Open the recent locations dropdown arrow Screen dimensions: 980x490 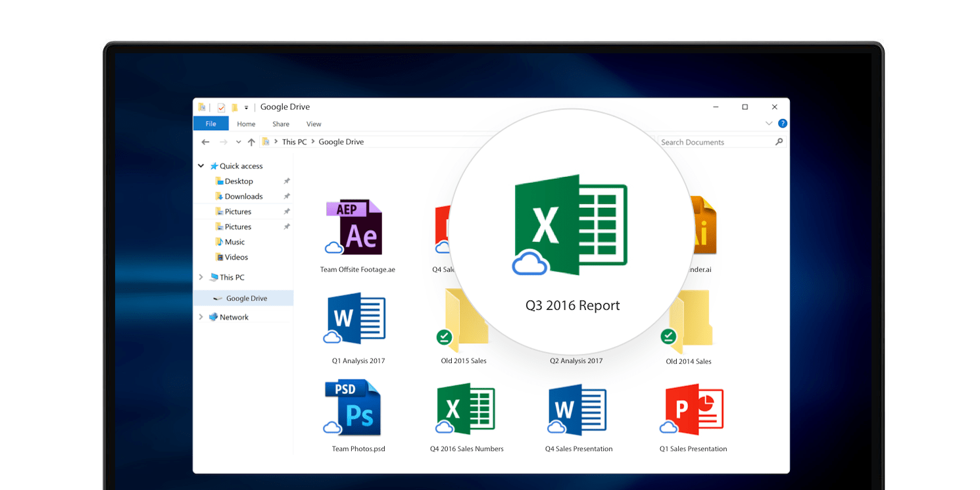tap(238, 142)
